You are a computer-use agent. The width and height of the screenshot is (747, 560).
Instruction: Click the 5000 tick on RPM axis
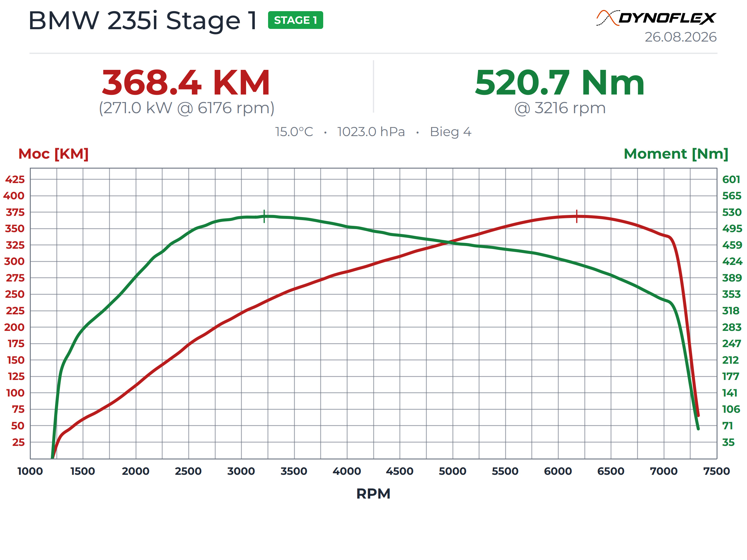coord(452,471)
